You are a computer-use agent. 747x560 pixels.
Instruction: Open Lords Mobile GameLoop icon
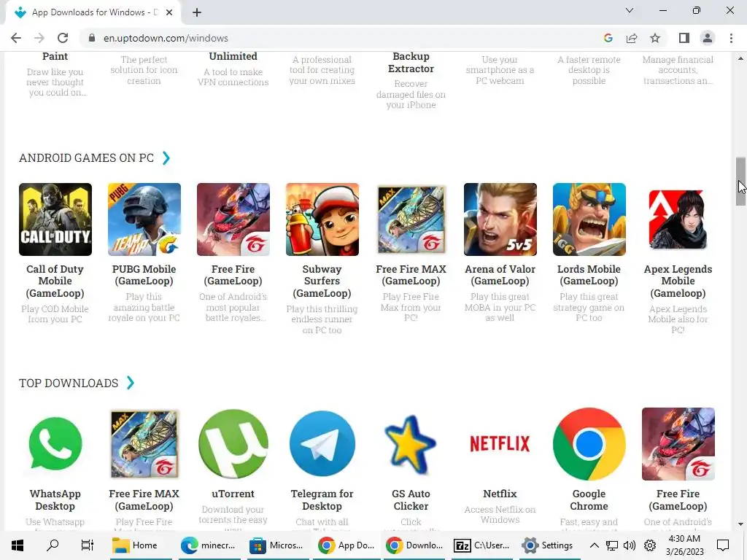589,219
